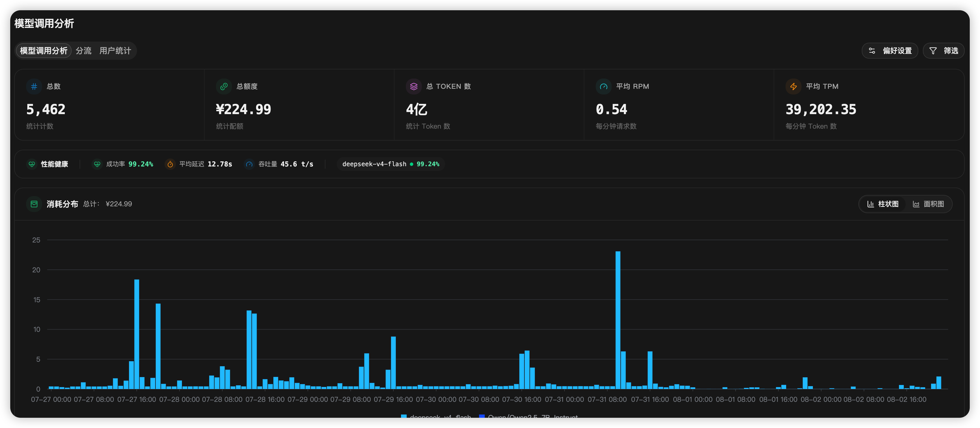This screenshot has height=428, width=980.
Task: Open 偏好设置 preferences
Action: pos(890,51)
